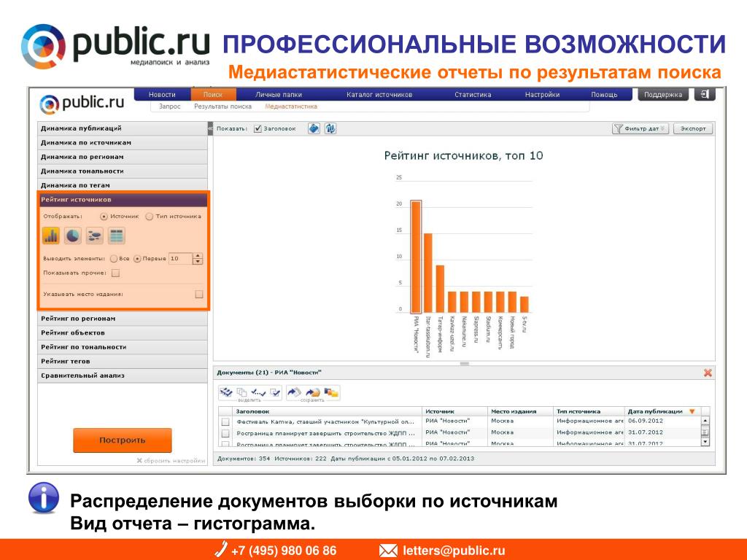Go to the Запрос sub-tab
This screenshot has width=747, height=560.
point(169,106)
